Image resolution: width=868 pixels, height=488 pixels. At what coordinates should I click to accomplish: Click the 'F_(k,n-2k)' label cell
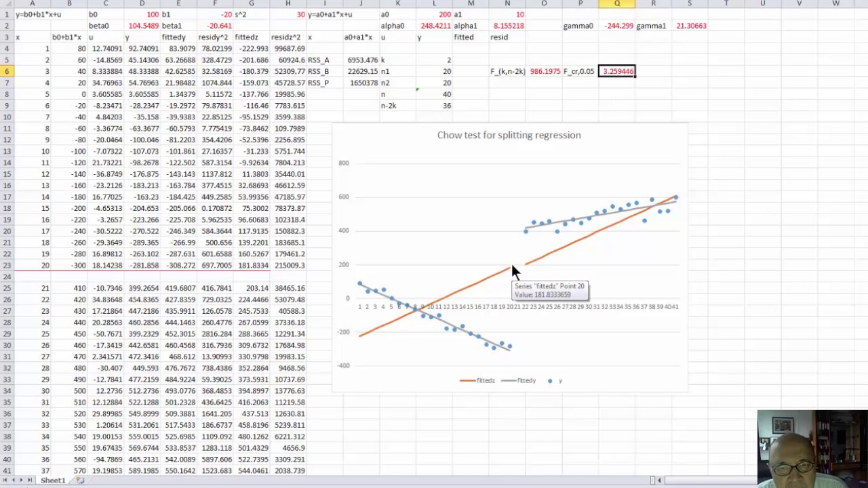coord(507,71)
